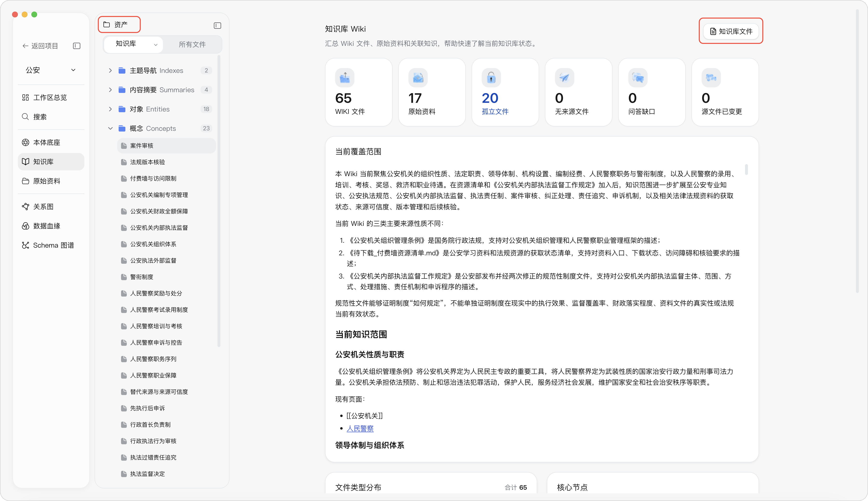Switch to 所有文件 tab
Viewport: 868px width, 501px height.
click(x=192, y=44)
